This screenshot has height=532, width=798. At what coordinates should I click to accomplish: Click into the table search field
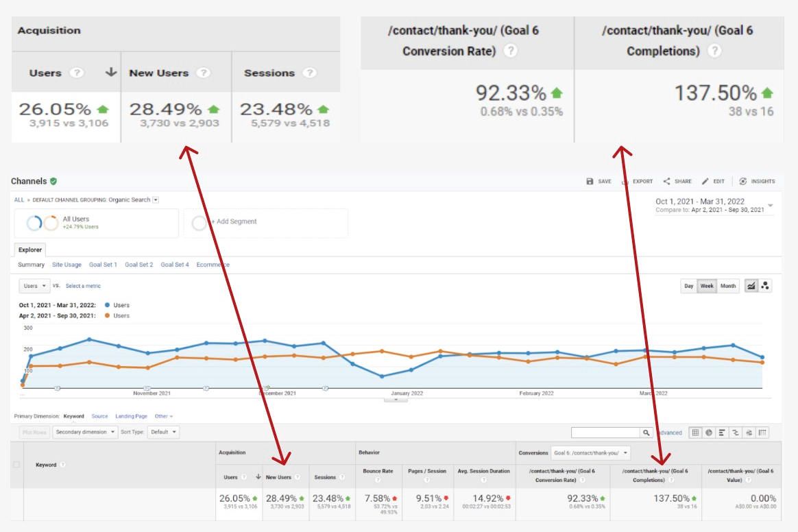[605, 433]
